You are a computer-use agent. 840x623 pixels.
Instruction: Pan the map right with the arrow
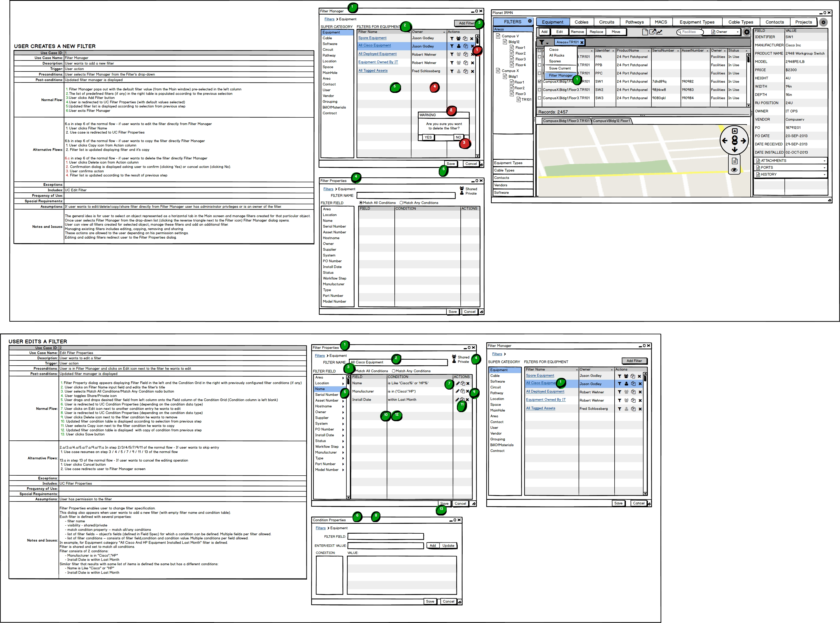pos(743,141)
